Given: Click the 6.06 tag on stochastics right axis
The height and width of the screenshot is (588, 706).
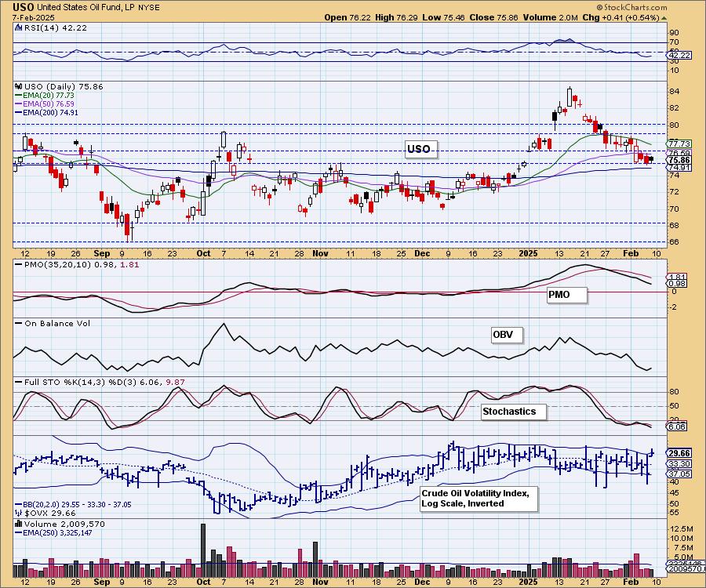Looking at the screenshot, I should point(678,426).
